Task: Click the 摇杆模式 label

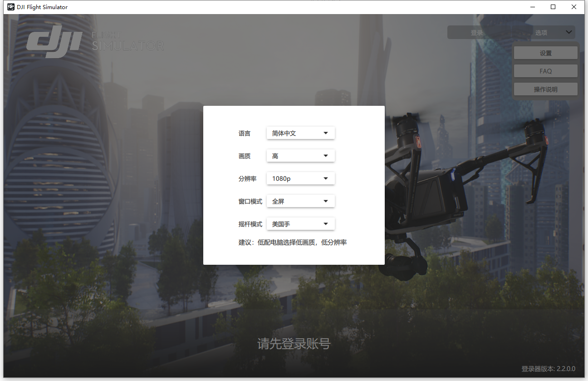Action: click(250, 224)
